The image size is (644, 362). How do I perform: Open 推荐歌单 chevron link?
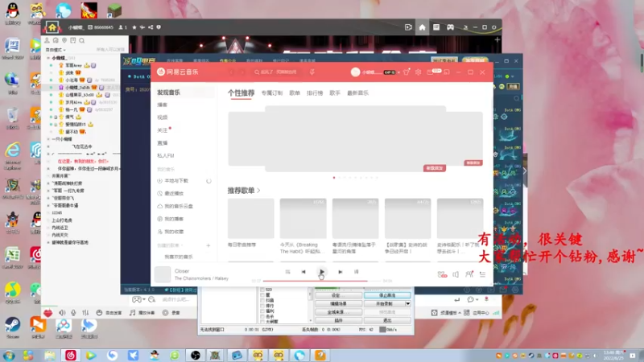click(x=258, y=191)
